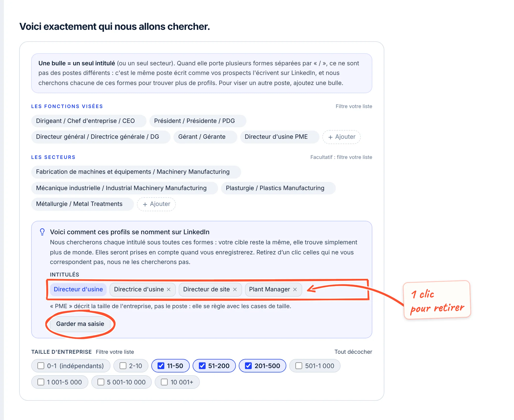Uncheck the 11-50 company size

click(x=161, y=366)
